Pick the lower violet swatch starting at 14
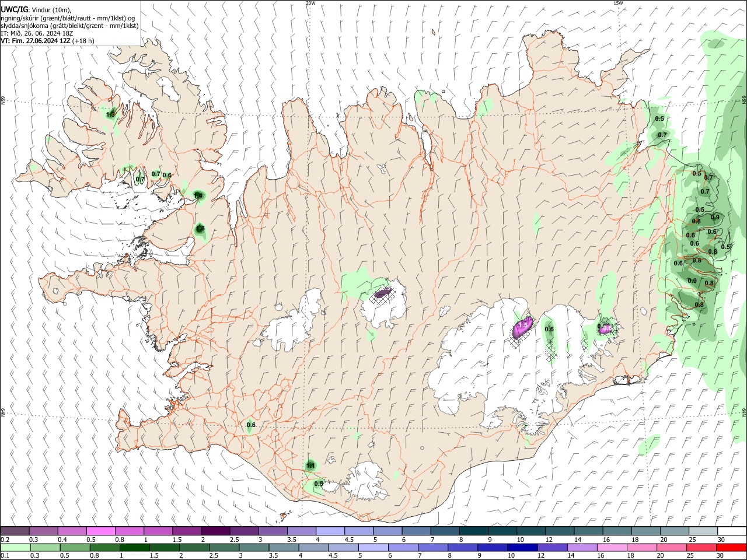Screen dimensions: 747x560 581,547
